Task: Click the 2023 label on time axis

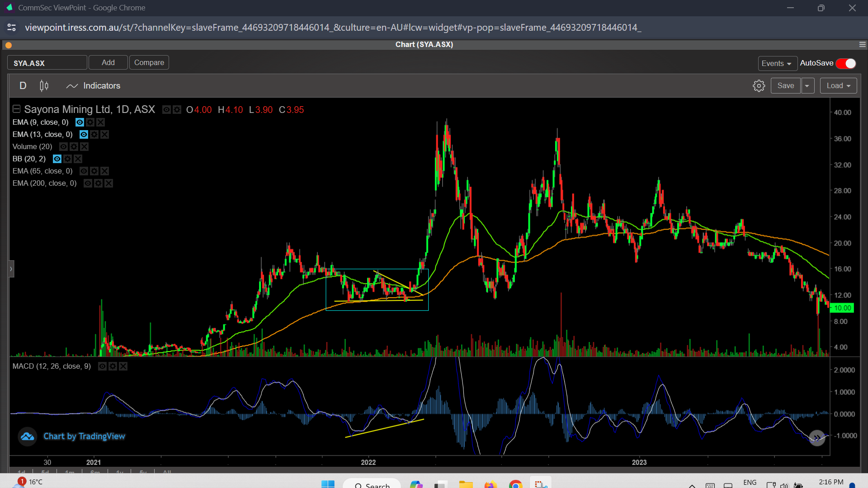Action: 639,462
